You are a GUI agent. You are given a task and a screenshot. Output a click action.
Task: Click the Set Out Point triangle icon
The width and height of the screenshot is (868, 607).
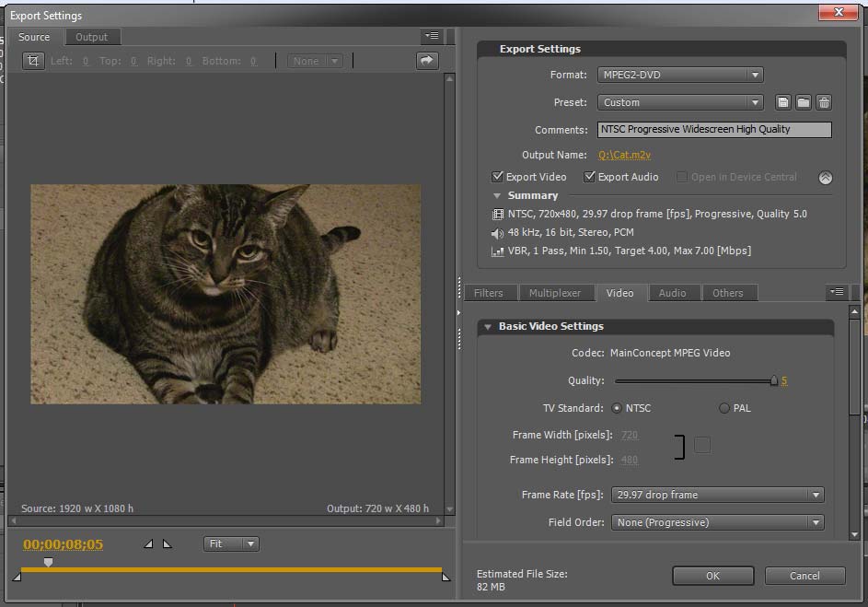pos(167,544)
